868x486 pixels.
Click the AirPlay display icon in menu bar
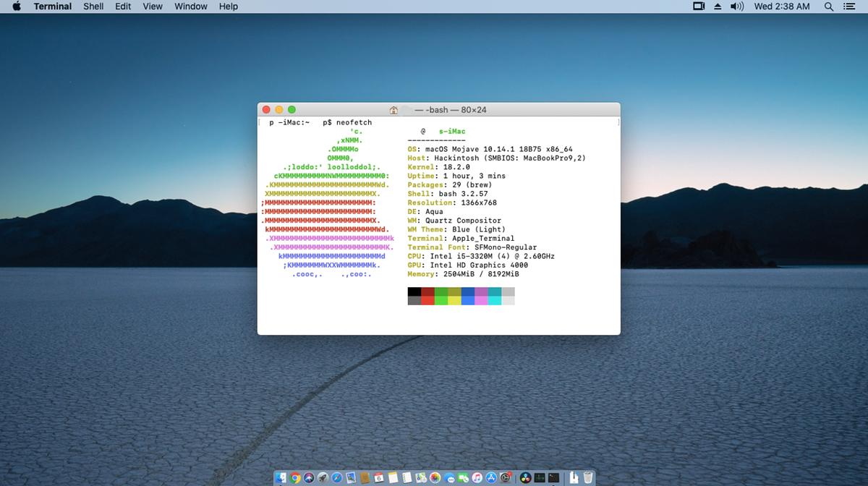tap(699, 7)
